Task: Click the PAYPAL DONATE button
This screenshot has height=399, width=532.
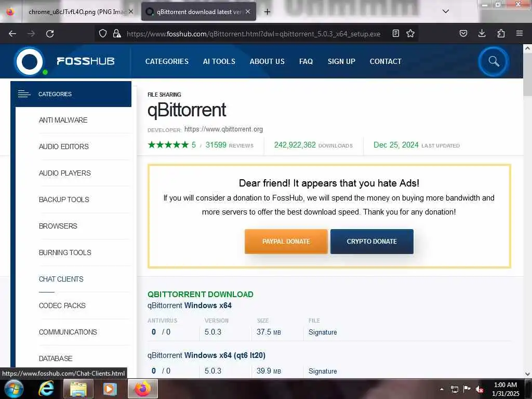Action: tap(286, 242)
